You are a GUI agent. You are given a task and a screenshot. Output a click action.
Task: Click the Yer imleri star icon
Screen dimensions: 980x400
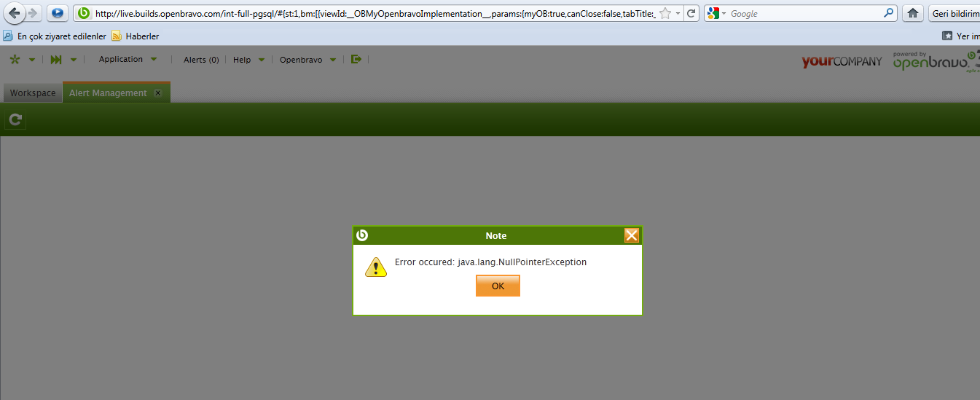947,36
